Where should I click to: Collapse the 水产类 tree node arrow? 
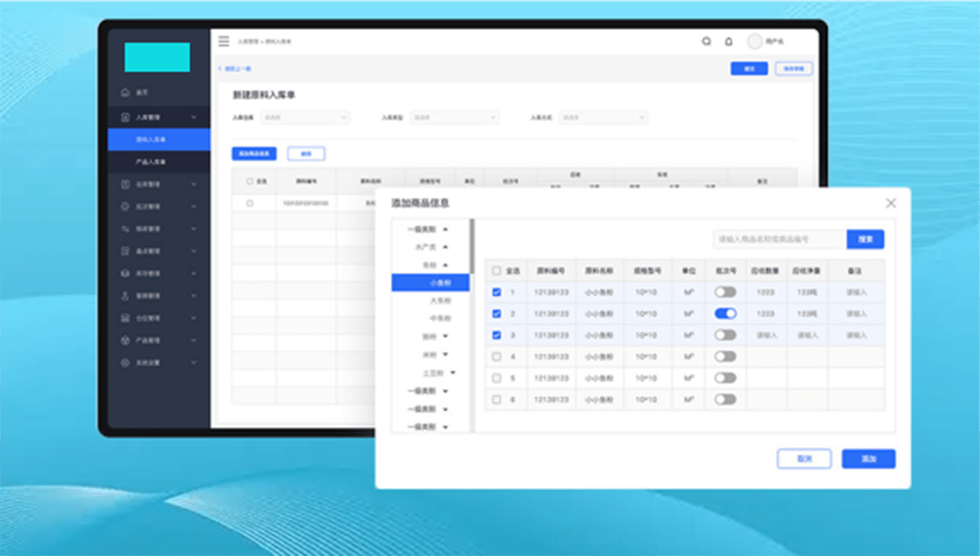pos(446,247)
